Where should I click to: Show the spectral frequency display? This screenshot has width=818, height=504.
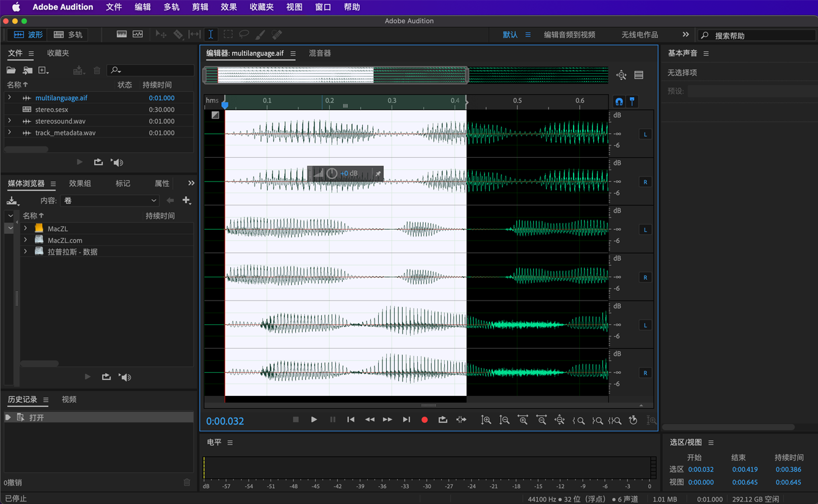click(122, 35)
